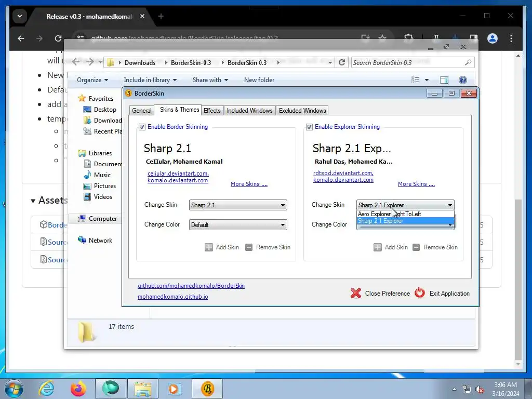Viewport: 532px width, 399px height.
Task: Select the Skins & Themes tab
Action: pos(179,110)
